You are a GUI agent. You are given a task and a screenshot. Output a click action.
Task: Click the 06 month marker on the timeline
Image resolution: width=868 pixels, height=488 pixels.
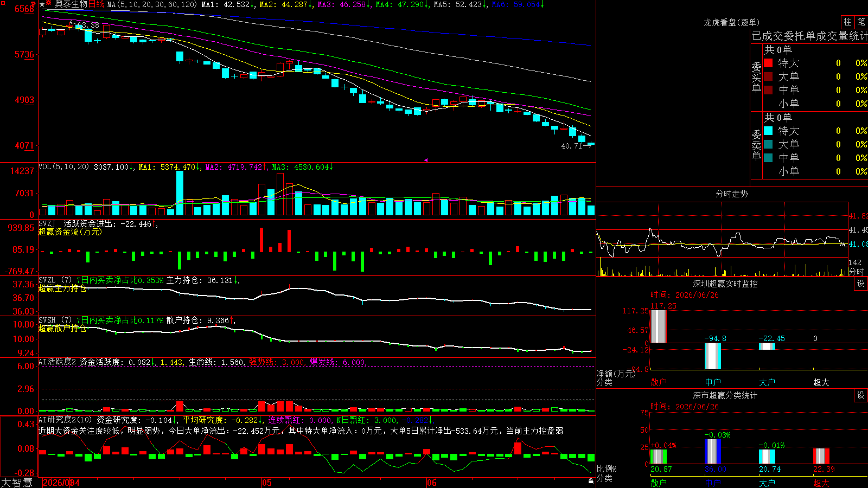pyautogui.click(x=431, y=483)
